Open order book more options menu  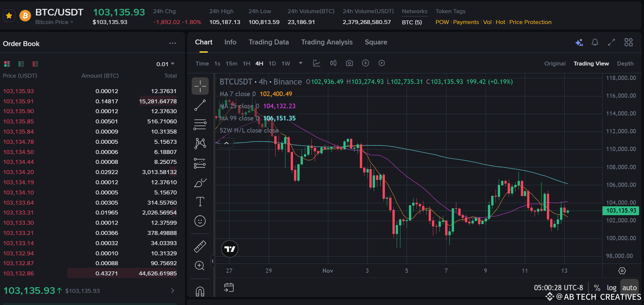[x=173, y=43]
